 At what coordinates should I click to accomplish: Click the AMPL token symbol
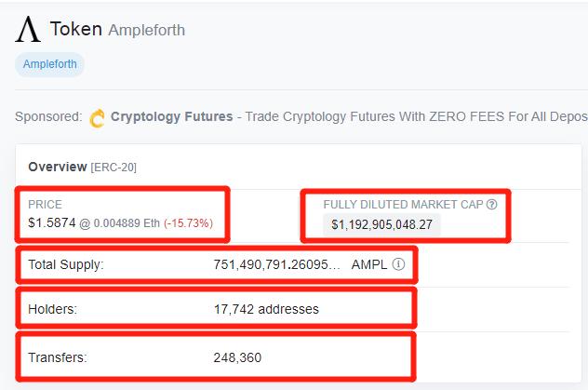(x=369, y=264)
